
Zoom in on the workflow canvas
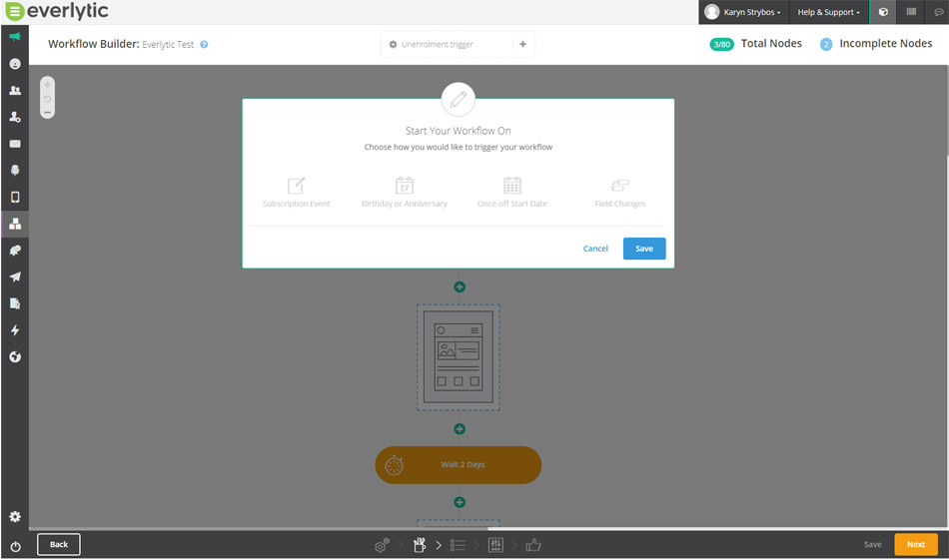tap(47, 85)
